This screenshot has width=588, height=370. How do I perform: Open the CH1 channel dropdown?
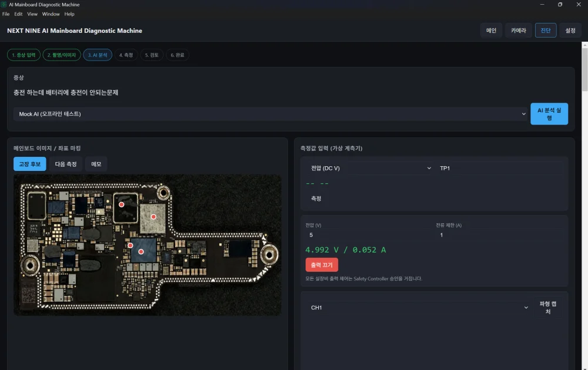pyautogui.click(x=418, y=308)
